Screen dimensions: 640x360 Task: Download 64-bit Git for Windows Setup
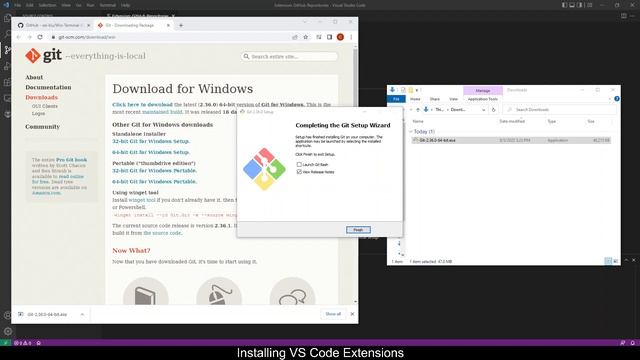[x=151, y=152]
